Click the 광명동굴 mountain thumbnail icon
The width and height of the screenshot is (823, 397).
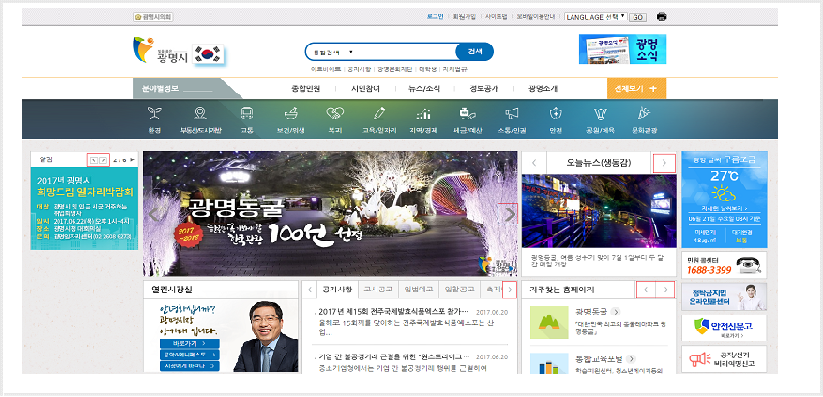(x=549, y=322)
